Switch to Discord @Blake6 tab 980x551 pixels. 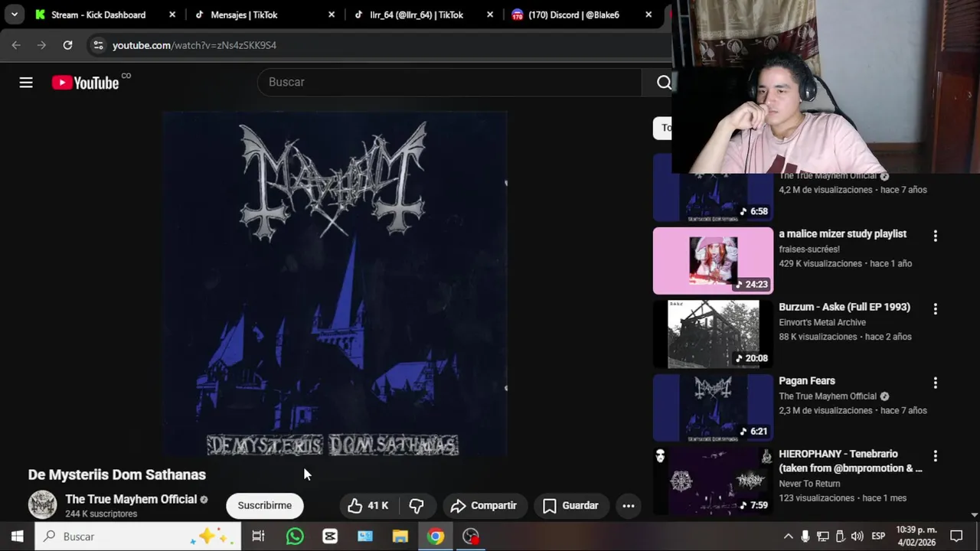click(574, 15)
